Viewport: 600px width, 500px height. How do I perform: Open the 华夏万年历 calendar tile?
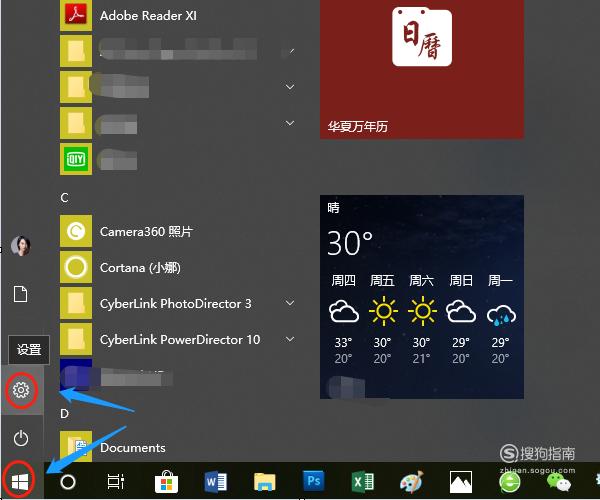pyautogui.click(x=422, y=69)
